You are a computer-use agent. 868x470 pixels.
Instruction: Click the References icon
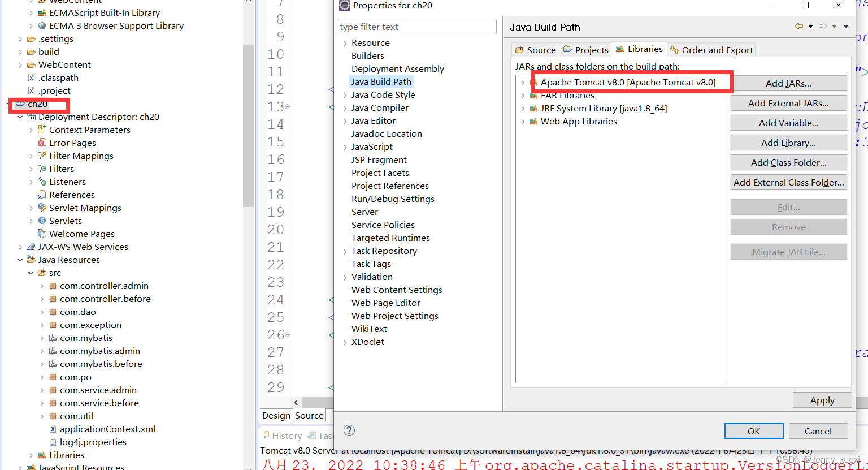pyautogui.click(x=42, y=195)
